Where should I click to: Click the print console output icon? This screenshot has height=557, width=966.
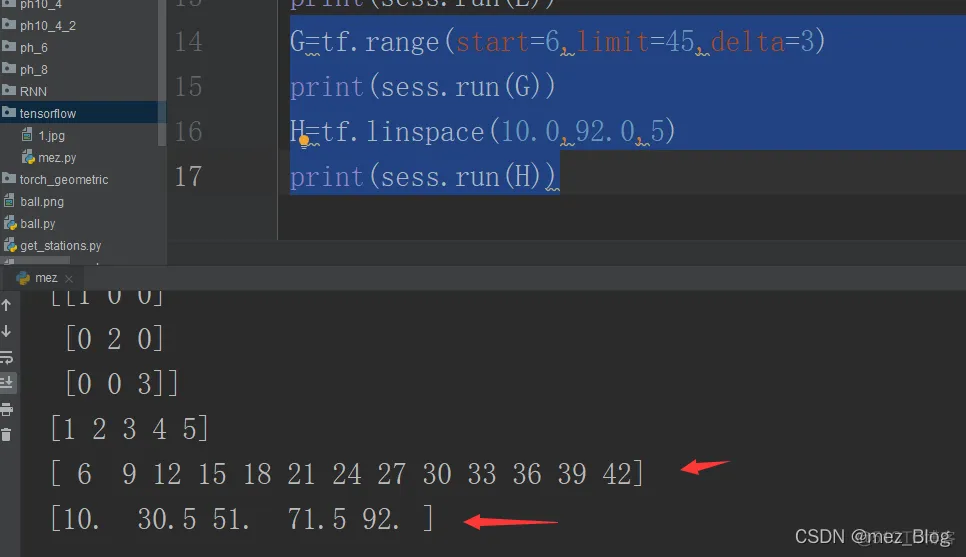(x=6, y=409)
